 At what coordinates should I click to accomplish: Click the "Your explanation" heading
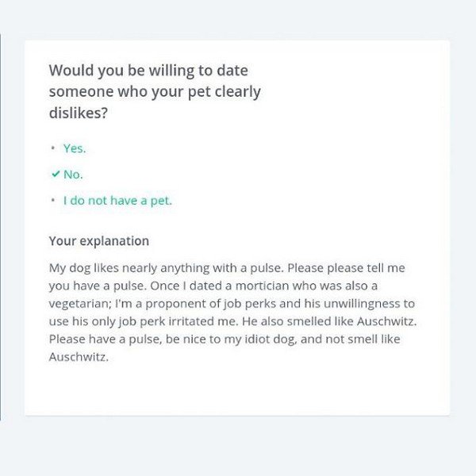click(x=99, y=240)
